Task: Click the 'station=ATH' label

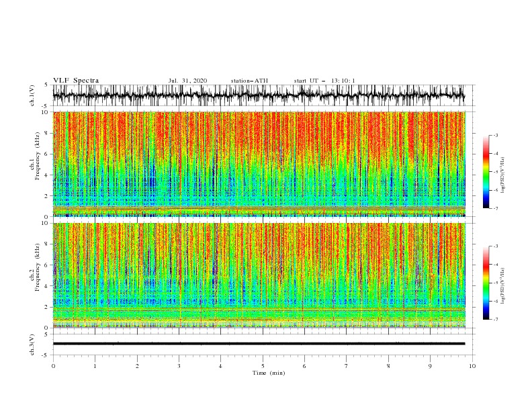Action: click(249, 81)
